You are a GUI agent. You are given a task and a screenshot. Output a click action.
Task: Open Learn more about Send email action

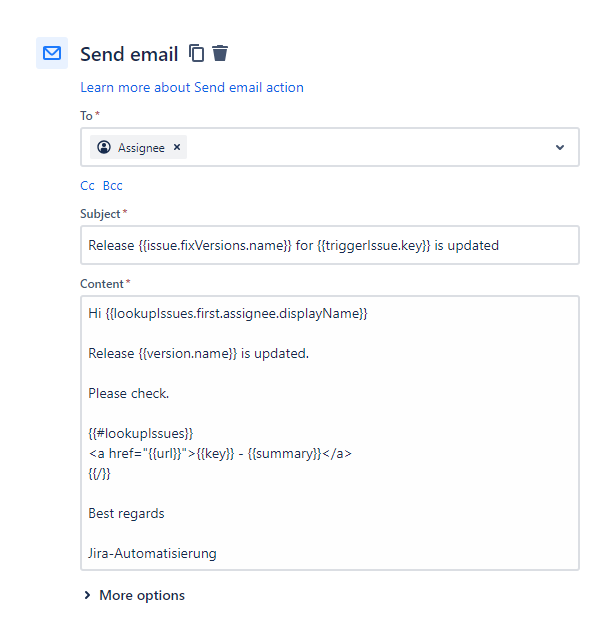point(192,87)
